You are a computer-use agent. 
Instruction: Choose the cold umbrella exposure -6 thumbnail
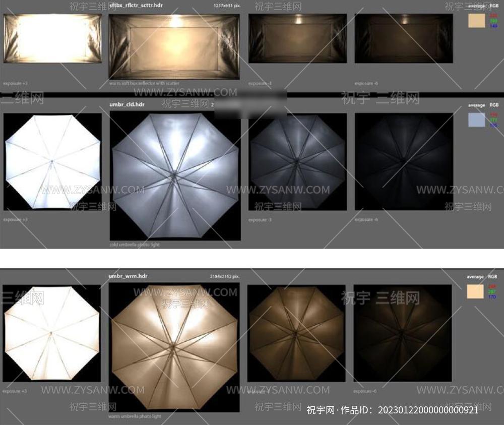(x=403, y=161)
